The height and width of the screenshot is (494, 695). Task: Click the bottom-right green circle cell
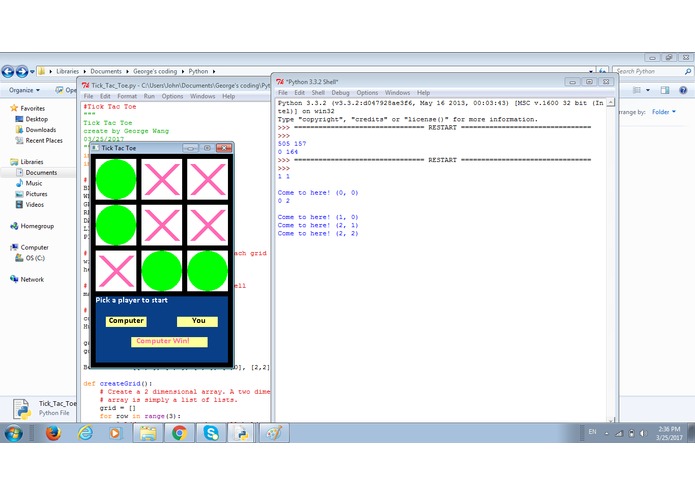207,271
